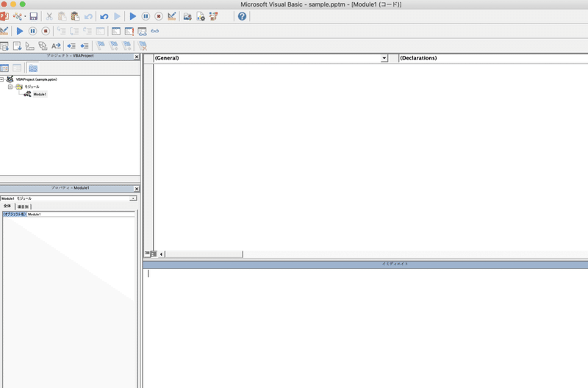This screenshot has height=388, width=588.
Task: Click the Paste clipboard icon
Action: [75, 16]
